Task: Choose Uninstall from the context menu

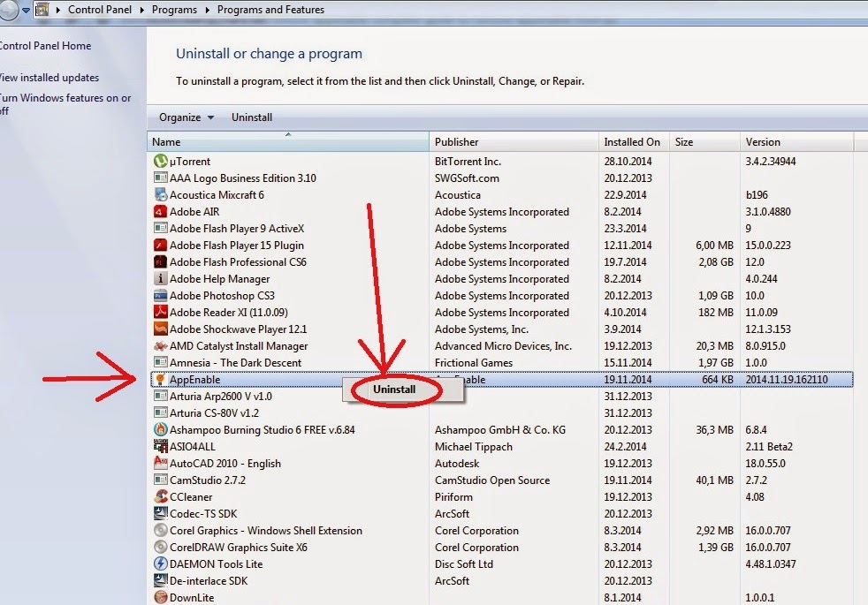Action: (394, 389)
